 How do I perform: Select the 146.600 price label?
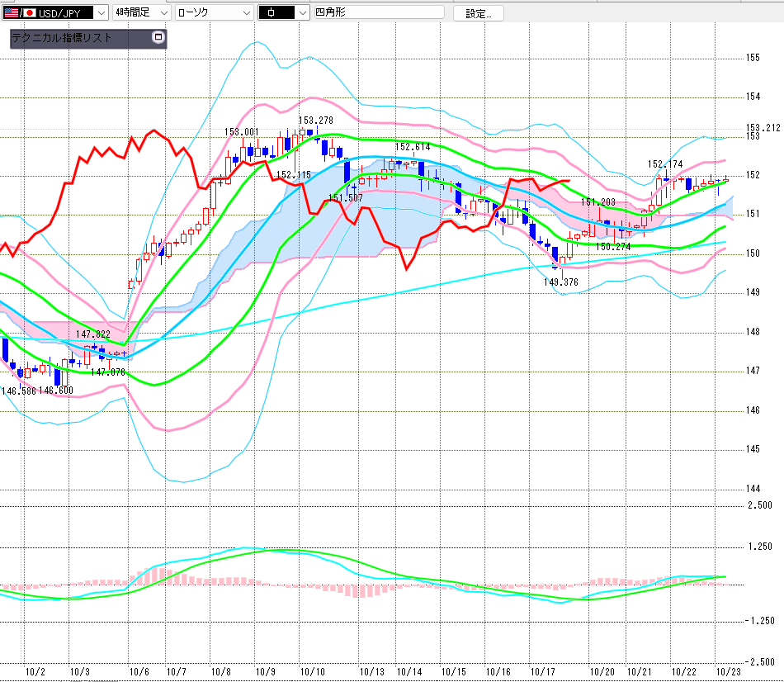click(x=56, y=391)
